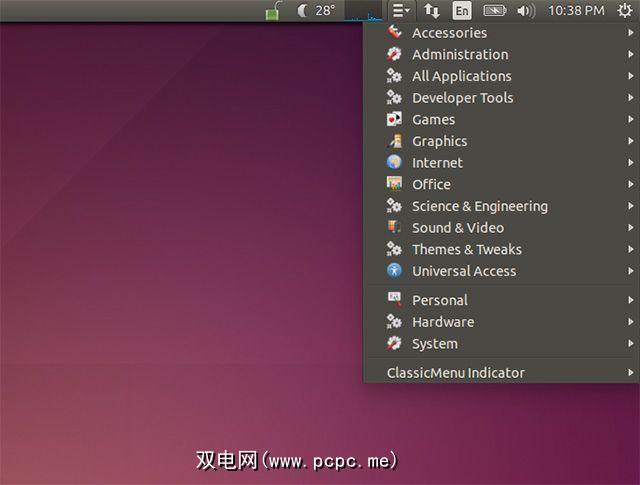Select the All Applications menu entry
This screenshot has height=485, width=640.
tap(501, 76)
